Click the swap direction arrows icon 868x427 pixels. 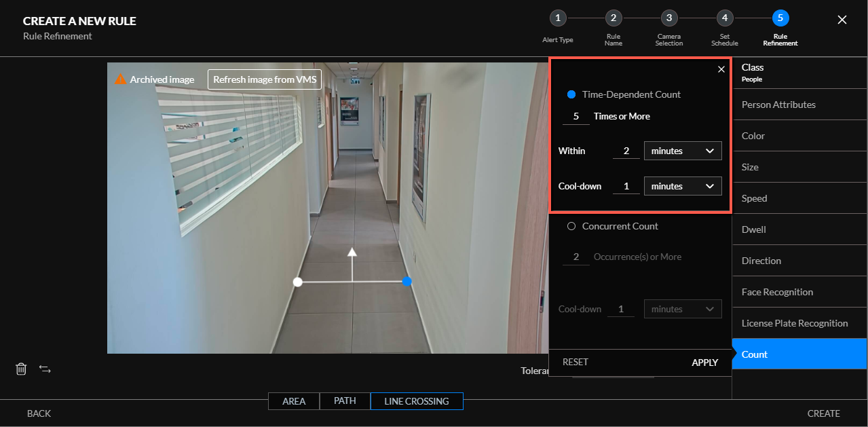45,369
